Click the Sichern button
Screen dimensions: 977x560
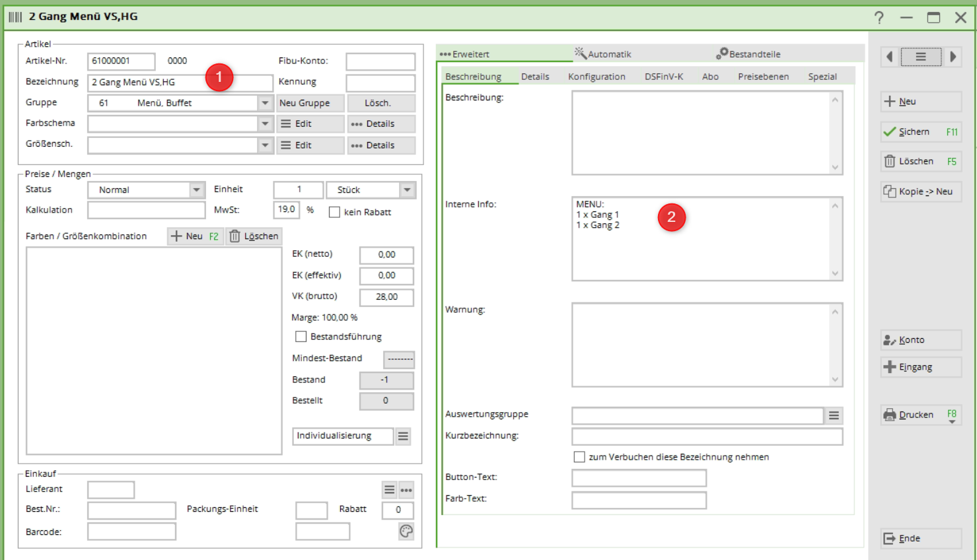[x=920, y=131]
